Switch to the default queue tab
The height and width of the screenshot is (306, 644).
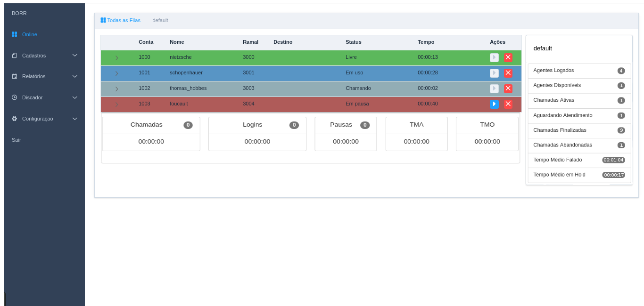(160, 20)
